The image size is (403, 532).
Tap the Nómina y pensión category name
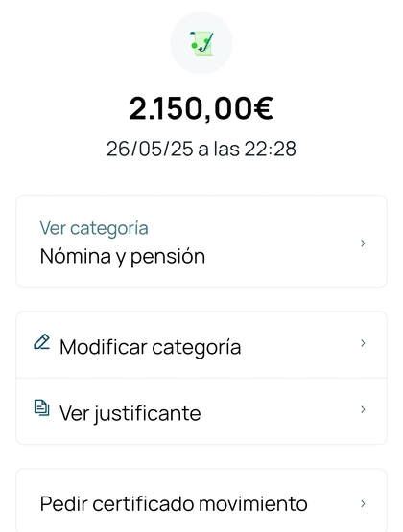coord(123,257)
